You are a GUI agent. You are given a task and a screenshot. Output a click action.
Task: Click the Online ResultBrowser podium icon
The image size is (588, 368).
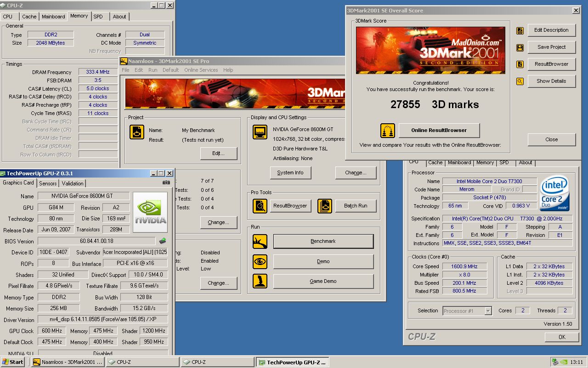pyautogui.click(x=388, y=131)
